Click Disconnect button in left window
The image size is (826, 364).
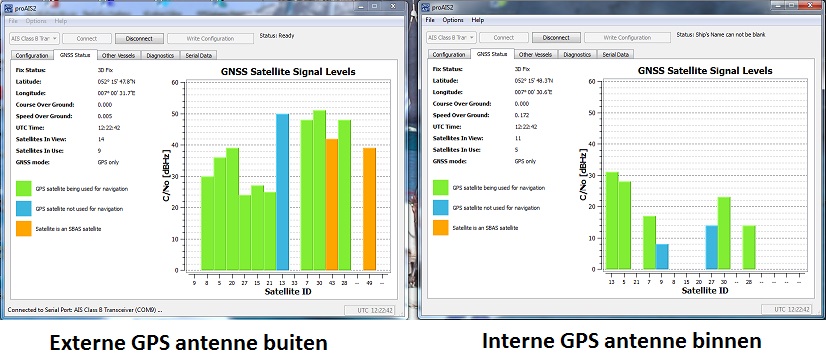tap(140, 38)
